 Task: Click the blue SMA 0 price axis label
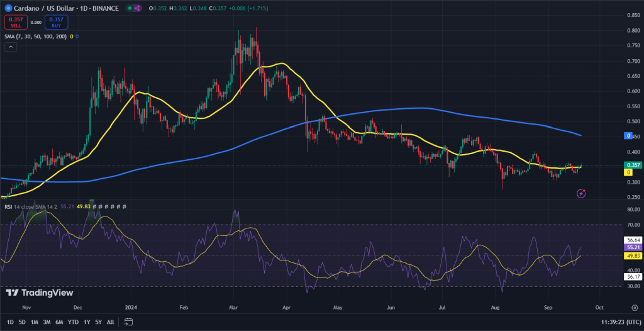(628, 135)
